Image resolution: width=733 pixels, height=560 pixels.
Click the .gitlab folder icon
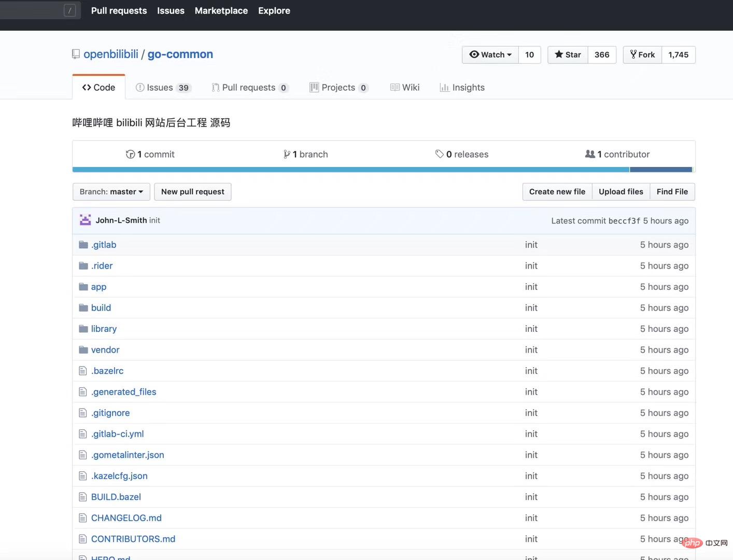(x=83, y=245)
